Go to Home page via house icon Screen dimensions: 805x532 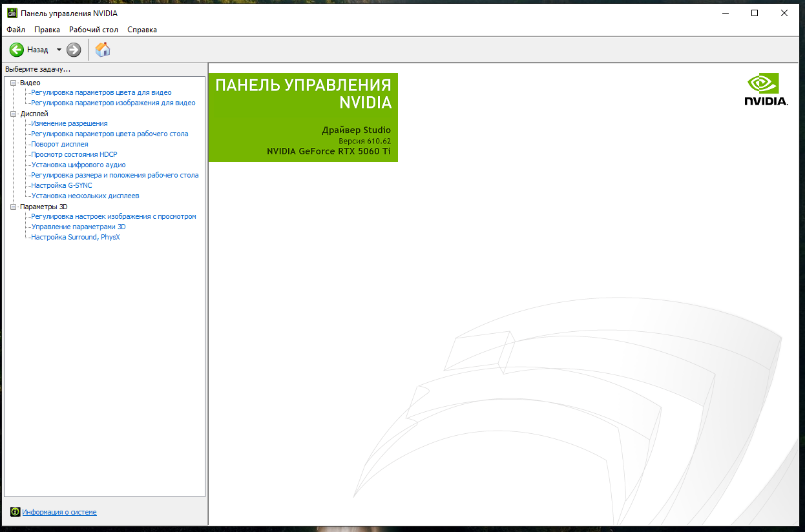(103, 50)
